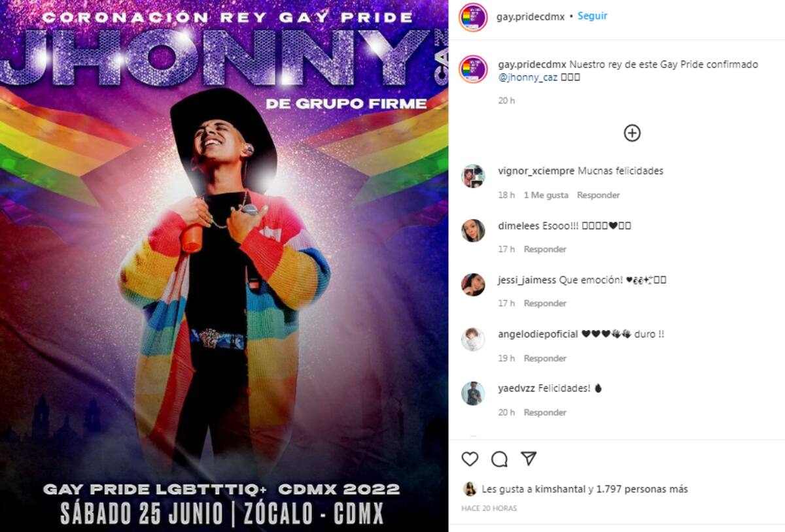785x532 pixels.
Task: Open yaedvzz profile avatar
Action: tap(473, 393)
